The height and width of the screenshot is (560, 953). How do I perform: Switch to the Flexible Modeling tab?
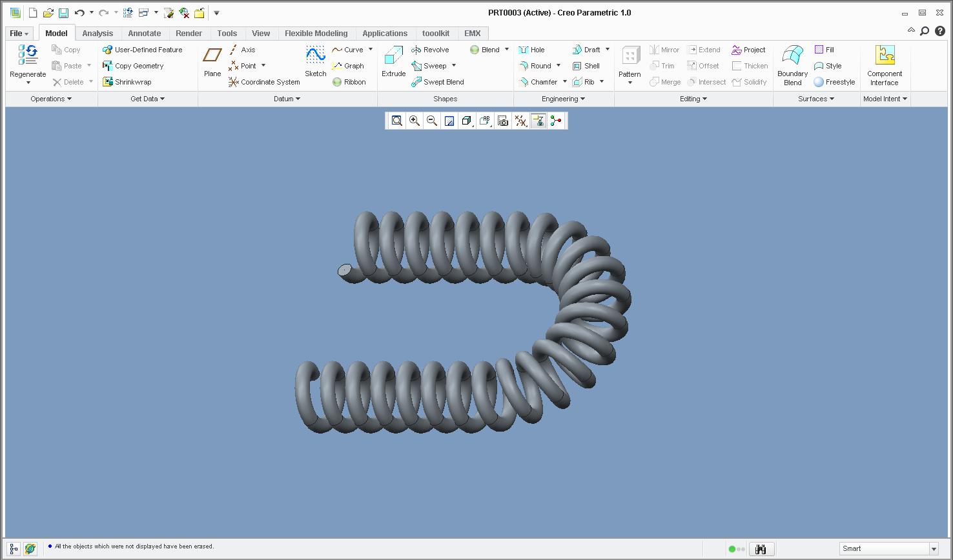click(316, 34)
